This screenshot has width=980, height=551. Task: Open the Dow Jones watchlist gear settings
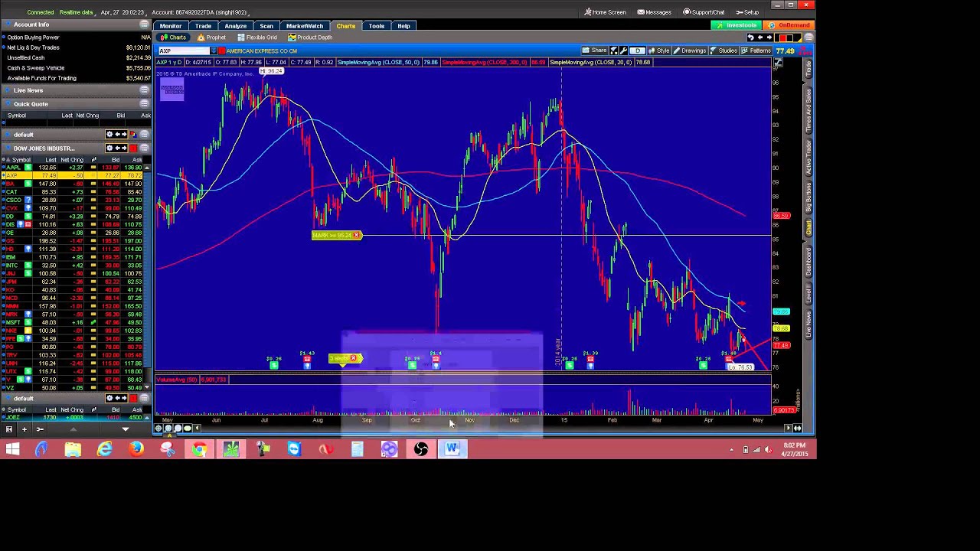(109, 148)
